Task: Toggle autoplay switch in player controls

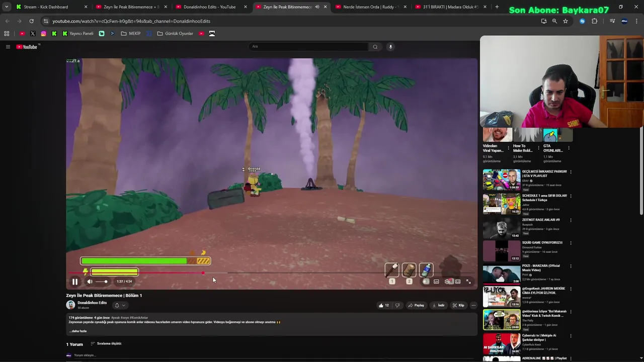Action: pos(426,282)
